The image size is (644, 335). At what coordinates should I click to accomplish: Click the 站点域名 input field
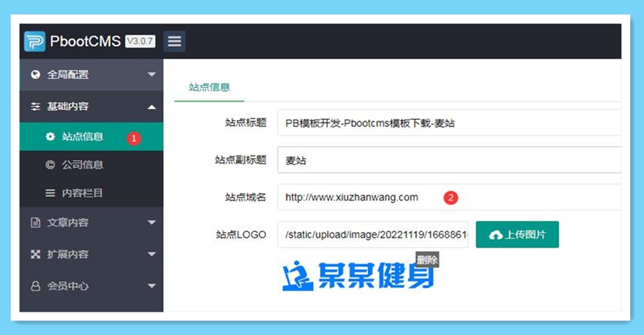448,198
